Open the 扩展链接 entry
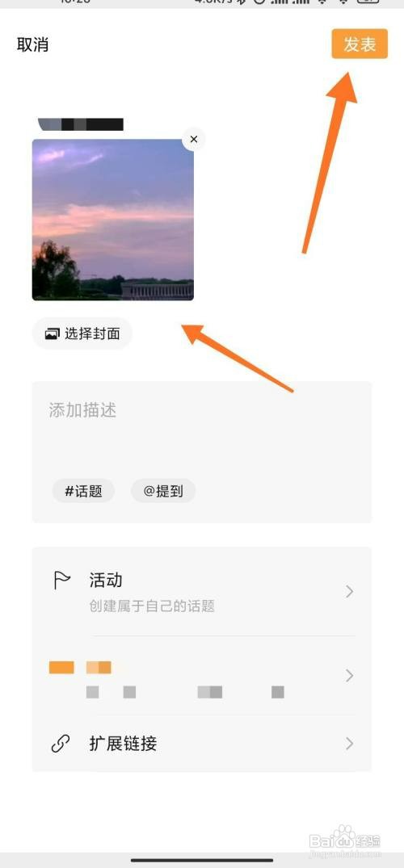Screen dimensions: 404x868 coord(202,744)
